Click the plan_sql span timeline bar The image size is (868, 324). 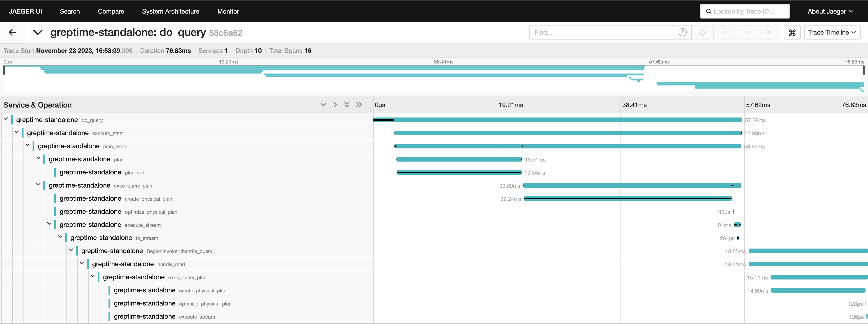pos(459,172)
